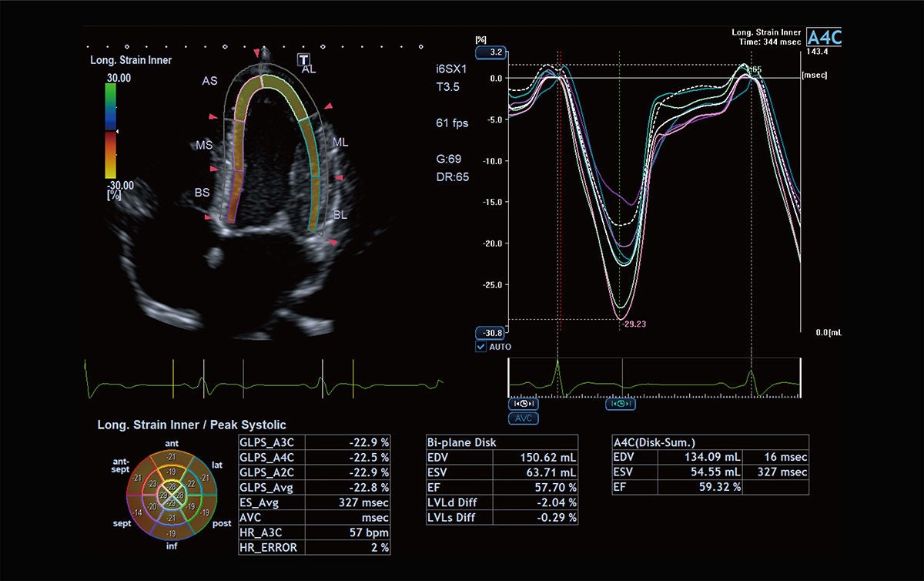The width and height of the screenshot is (924, 581).
Task: Click the 'sept' bull's-eye label
Action: 124,523
